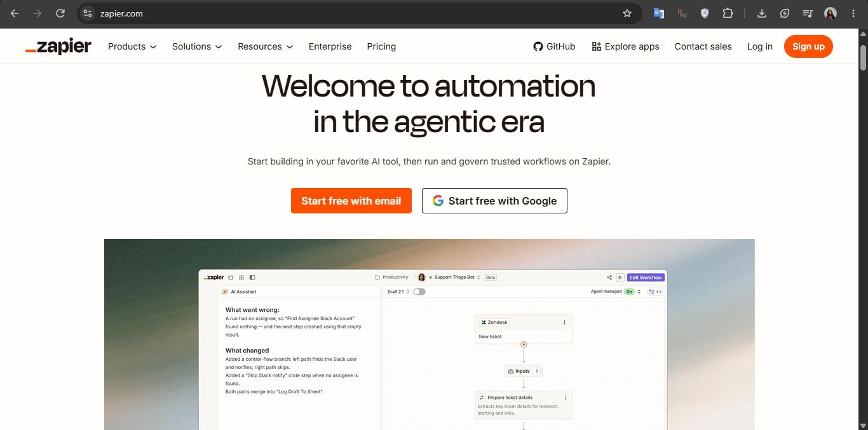The height and width of the screenshot is (430, 868).
Task: Open the shield extension in toolbar
Action: (x=705, y=13)
